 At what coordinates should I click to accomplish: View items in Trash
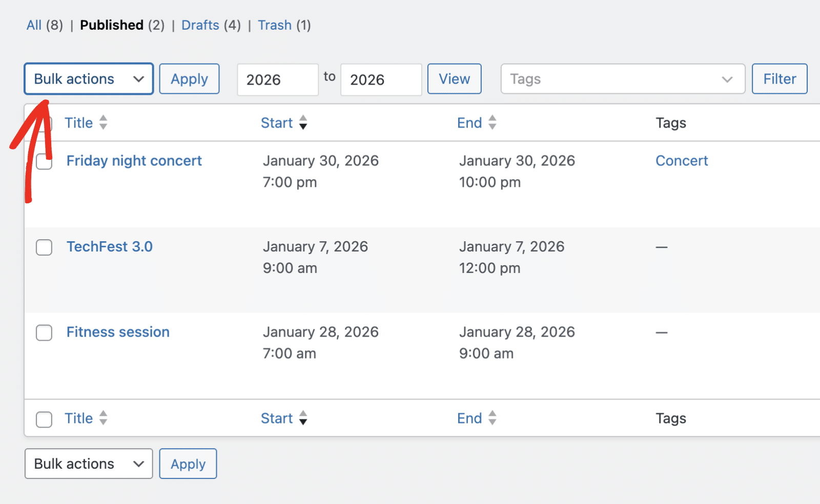[275, 25]
